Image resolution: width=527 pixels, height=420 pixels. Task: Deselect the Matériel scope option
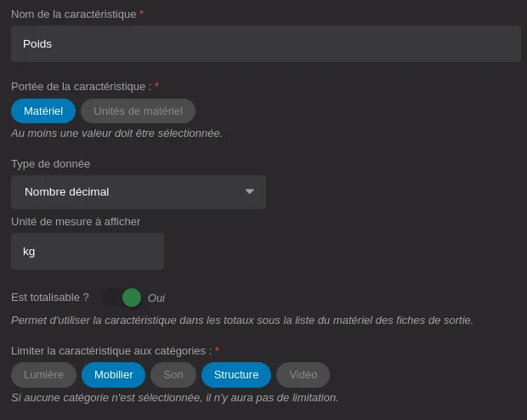click(x=43, y=111)
